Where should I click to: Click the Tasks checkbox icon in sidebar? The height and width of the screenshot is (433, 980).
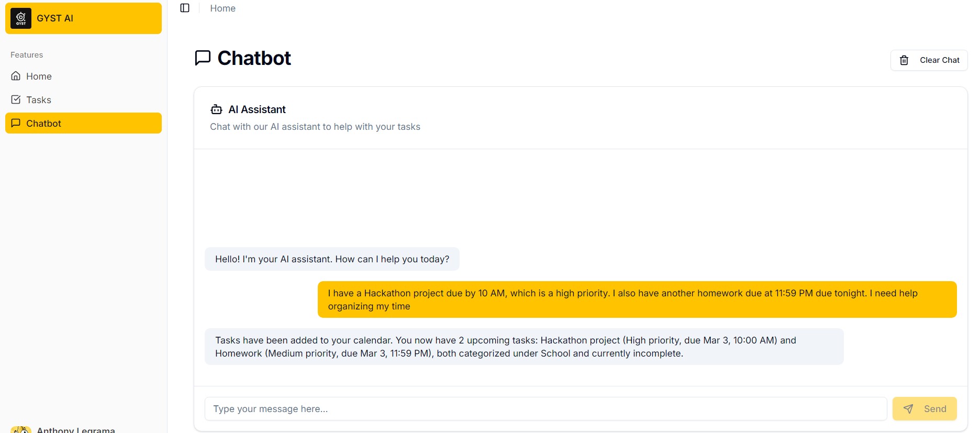pos(16,99)
